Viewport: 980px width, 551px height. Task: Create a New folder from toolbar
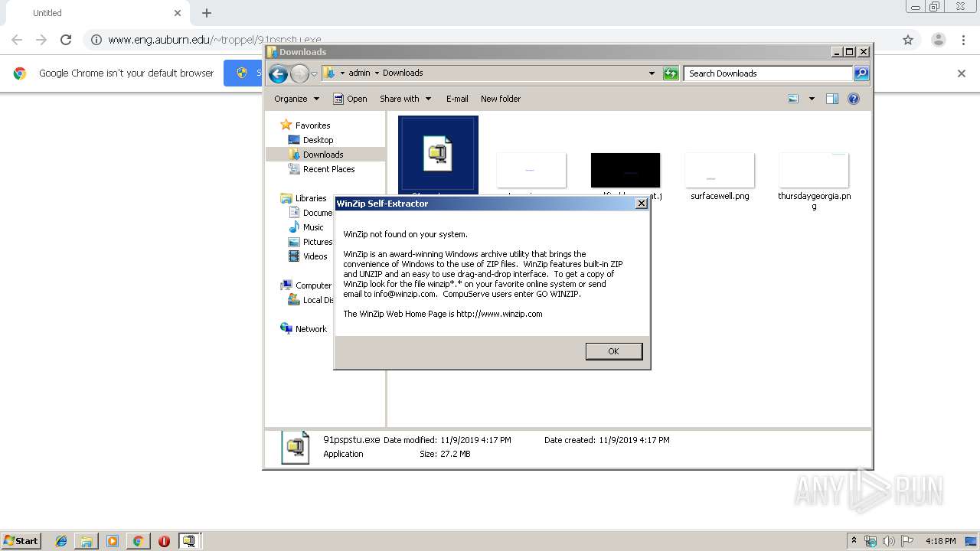click(x=501, y=99)
